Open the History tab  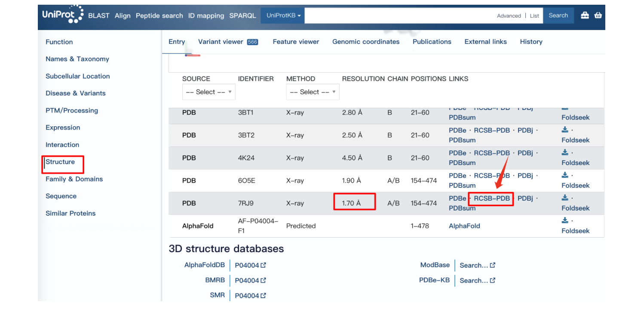531,42
